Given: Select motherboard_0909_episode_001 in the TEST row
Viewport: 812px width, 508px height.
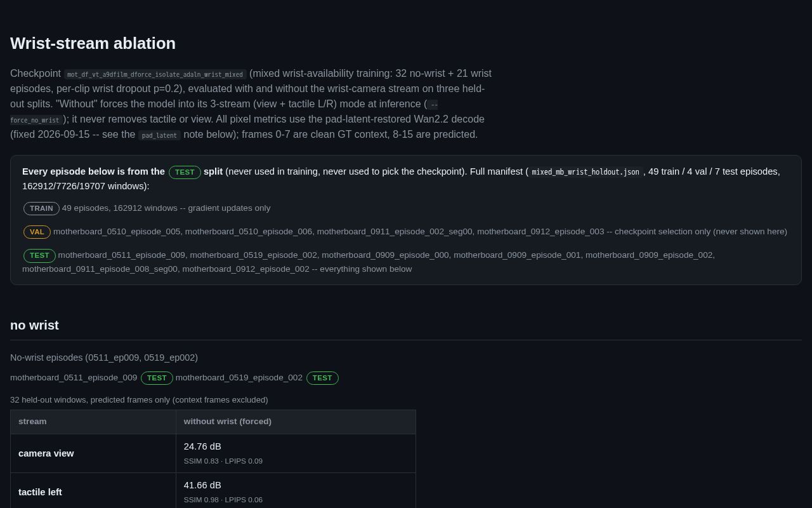Looking at the screenshot, I should coord(517,255).
